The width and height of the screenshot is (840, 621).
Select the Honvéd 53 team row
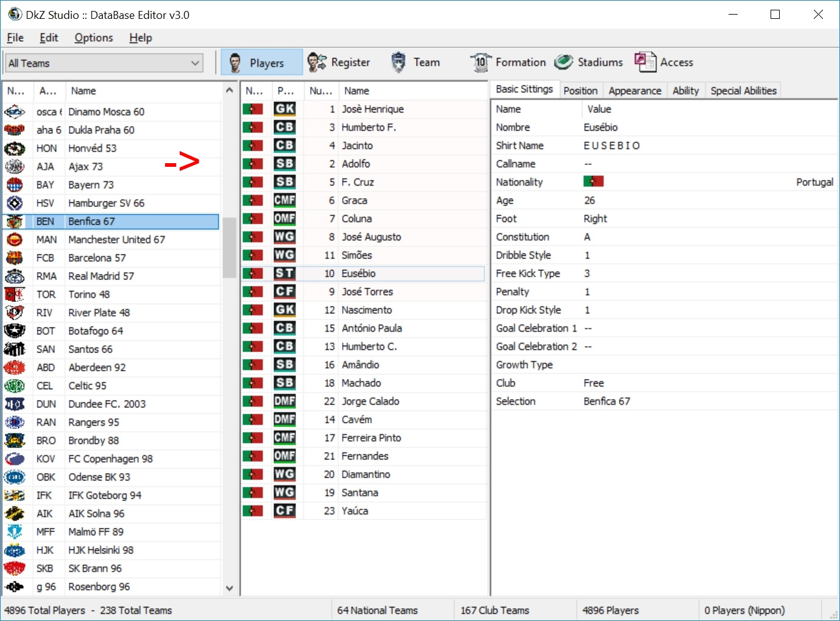pyautogui.click(x=111, y=148)
